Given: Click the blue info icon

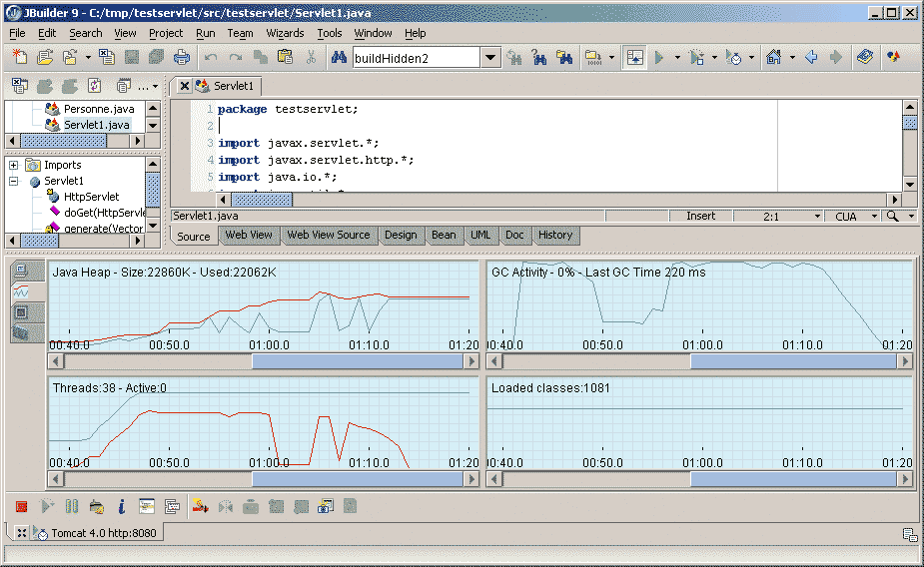Looking at the screenshot, I should (x=121, y=507).
